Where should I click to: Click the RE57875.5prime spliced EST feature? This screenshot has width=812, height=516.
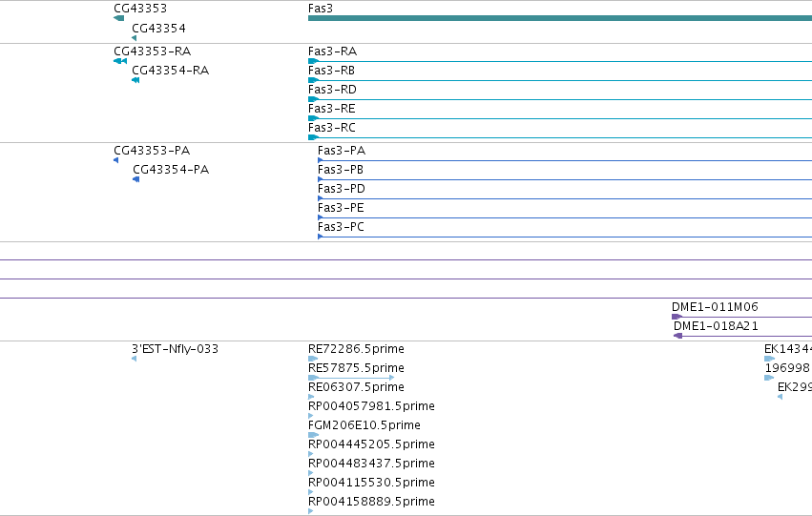coord(351,378)
